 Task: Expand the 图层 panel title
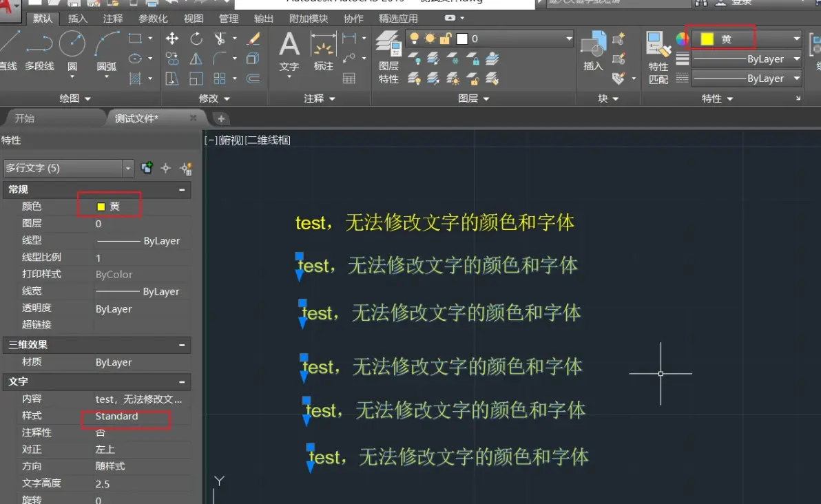pos(473,98)
